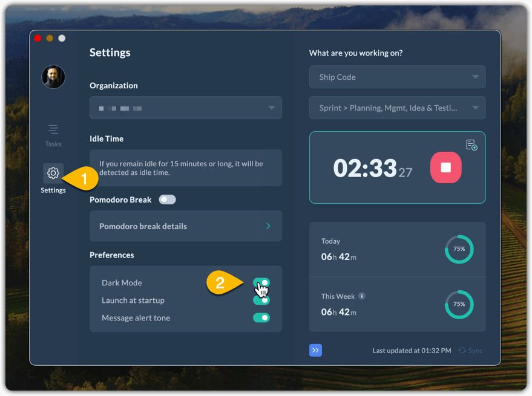Open the Sprint > Planning task dropdown

397,108
